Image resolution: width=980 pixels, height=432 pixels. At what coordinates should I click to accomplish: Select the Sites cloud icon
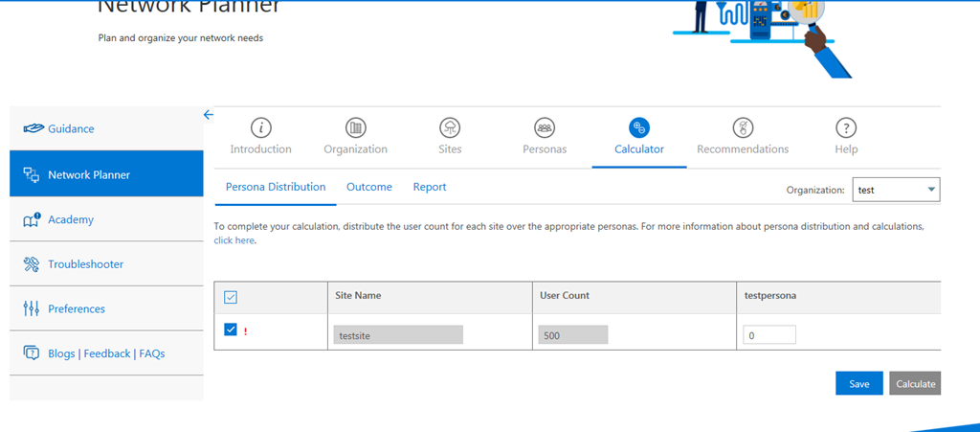tap(450, 128)
